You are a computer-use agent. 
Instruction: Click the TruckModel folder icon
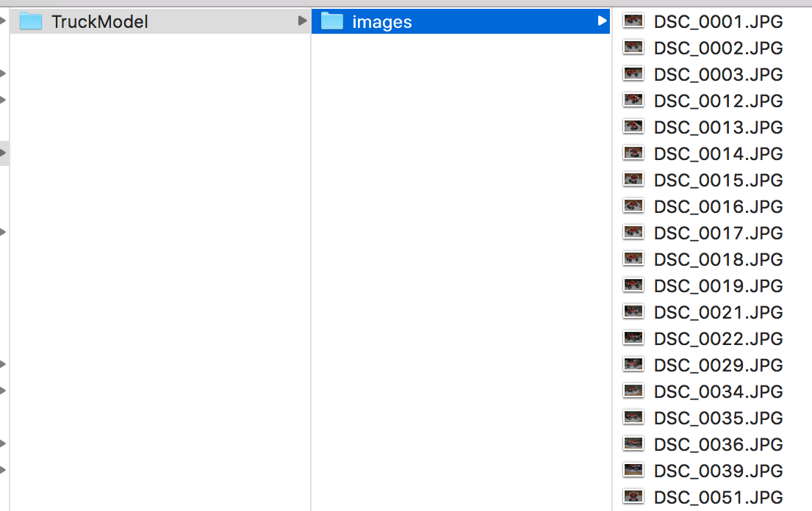pyautogui.click(x=31, y=21)
